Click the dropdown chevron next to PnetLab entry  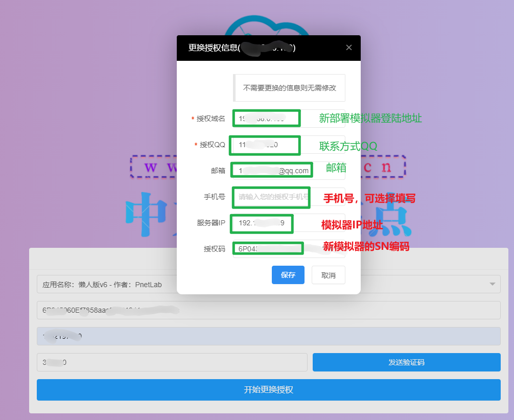pos(492,284)
